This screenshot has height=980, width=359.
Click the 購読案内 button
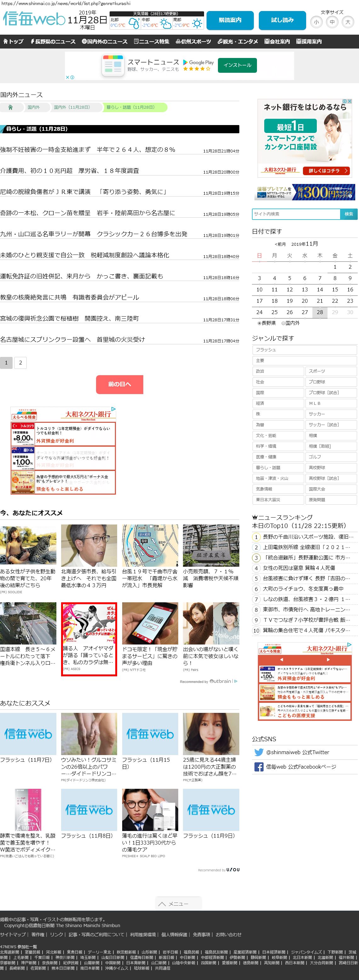[230, 20]
